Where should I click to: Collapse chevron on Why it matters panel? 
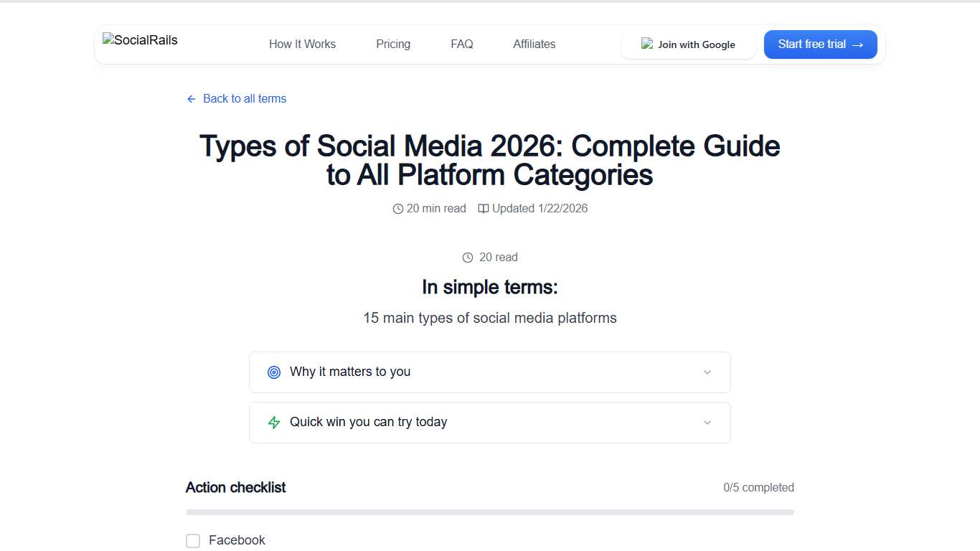pos(707,372)
